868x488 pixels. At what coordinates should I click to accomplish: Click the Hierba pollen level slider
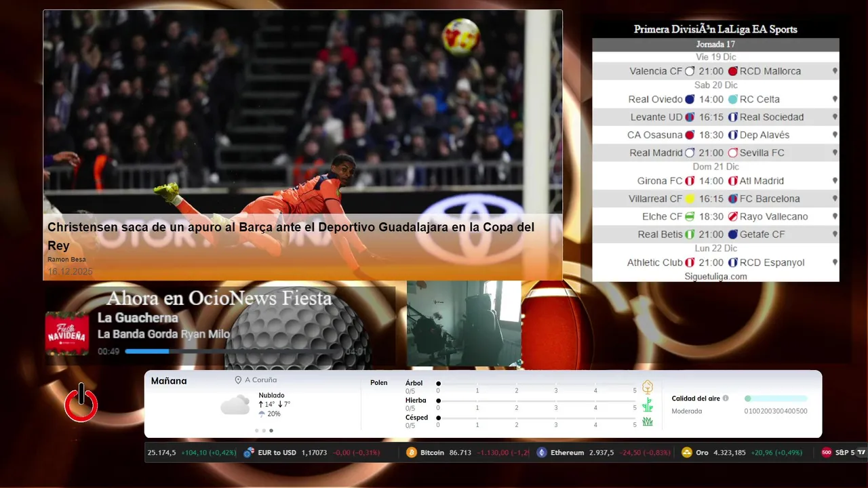click(x=536, y=401)
